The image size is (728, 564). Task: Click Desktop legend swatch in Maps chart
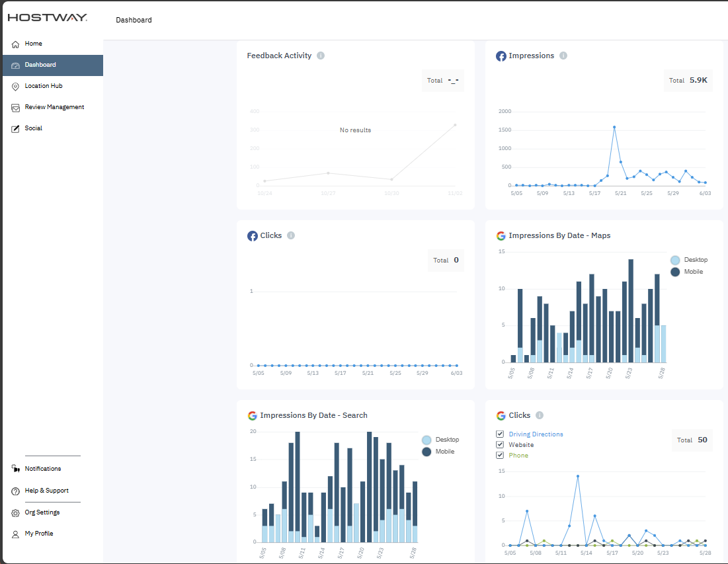pos(675,261)
